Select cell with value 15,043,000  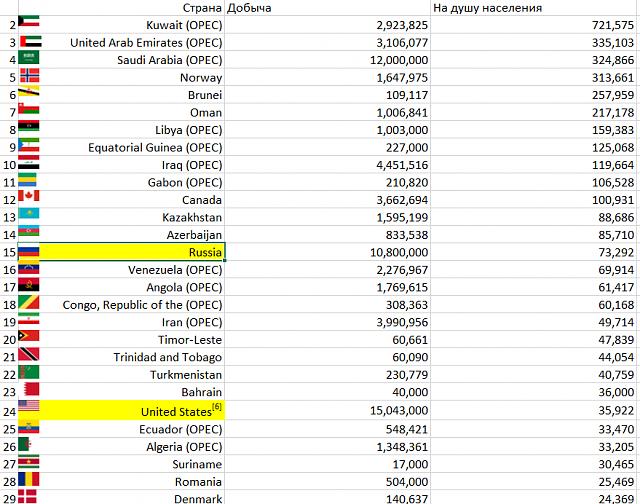click(327, 411)
